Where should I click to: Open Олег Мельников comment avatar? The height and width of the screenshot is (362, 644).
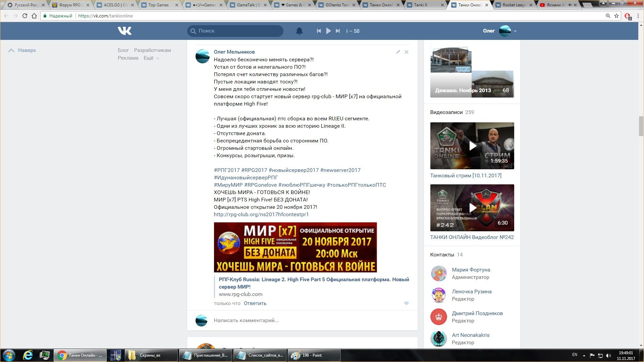point(203,56)
